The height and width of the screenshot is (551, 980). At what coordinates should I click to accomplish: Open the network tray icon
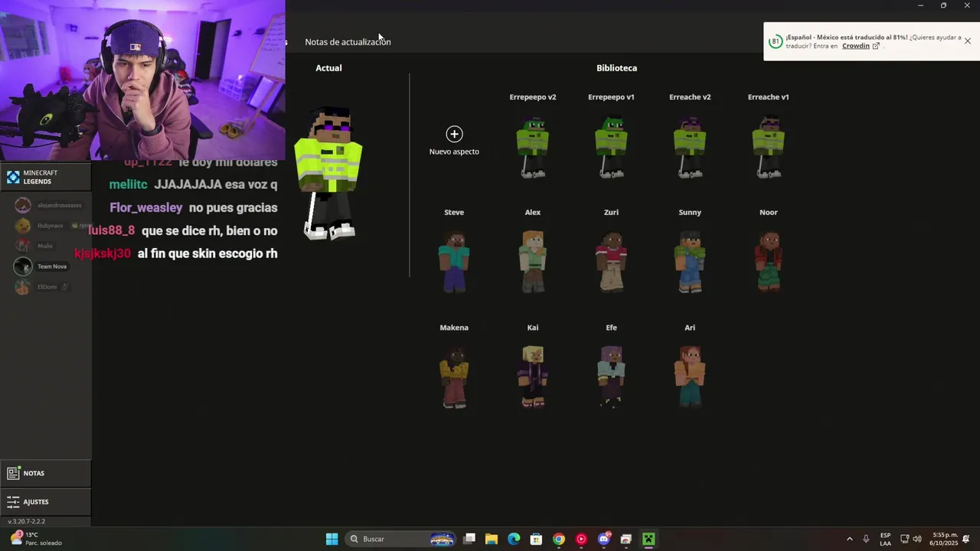tap(904, 539)
